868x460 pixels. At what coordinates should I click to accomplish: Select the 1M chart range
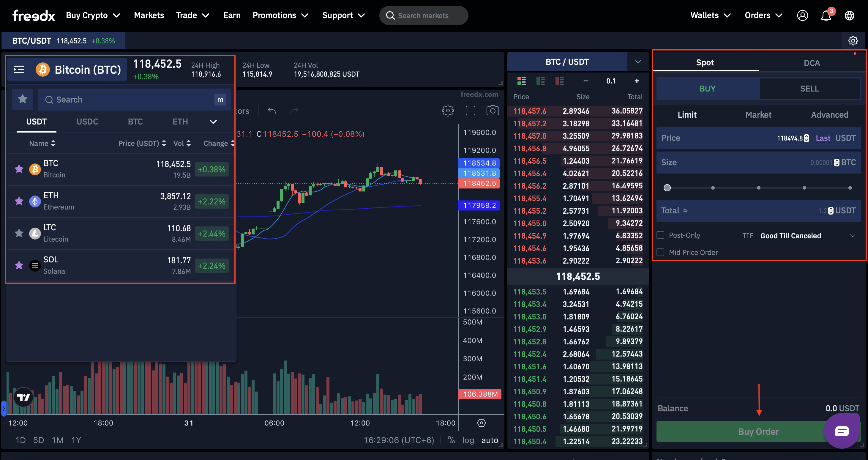tap(58, 440)
